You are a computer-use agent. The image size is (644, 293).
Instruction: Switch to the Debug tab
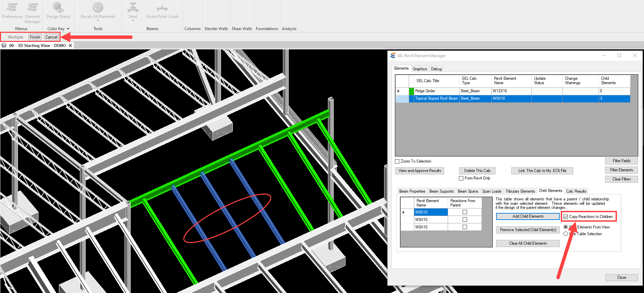(436, 69)
